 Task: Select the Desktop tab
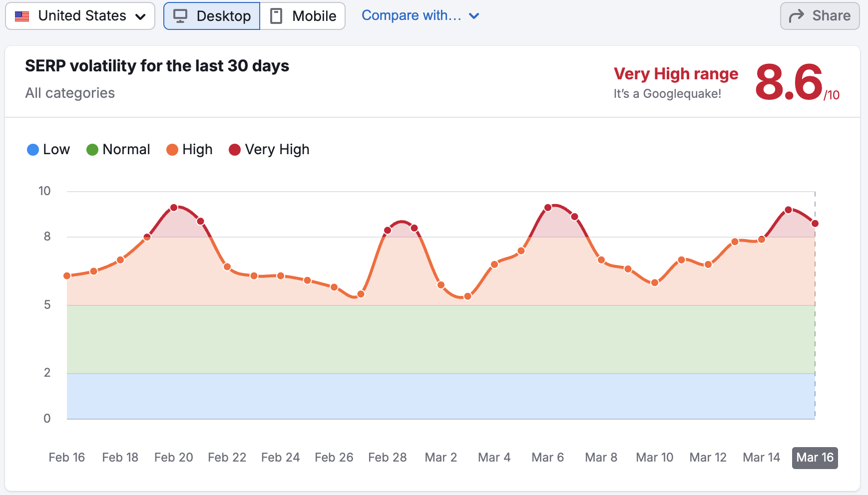[x=211, y=15]
